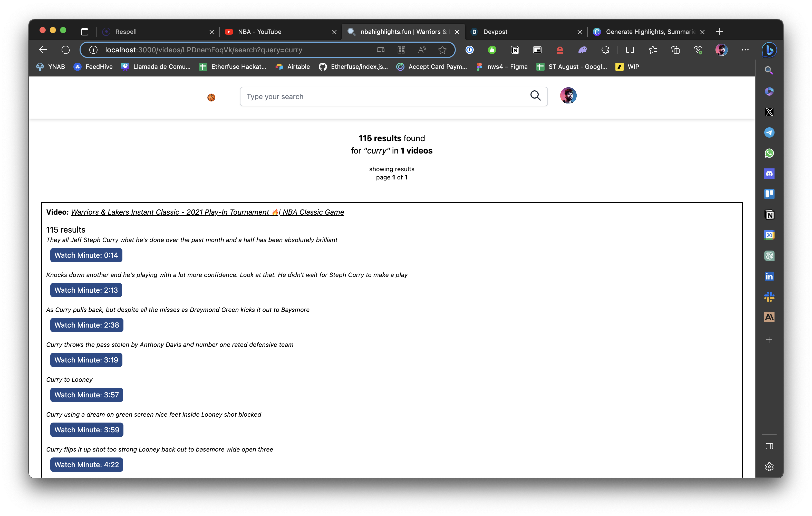Open the browser Settings and more menu

click(745, 50)
